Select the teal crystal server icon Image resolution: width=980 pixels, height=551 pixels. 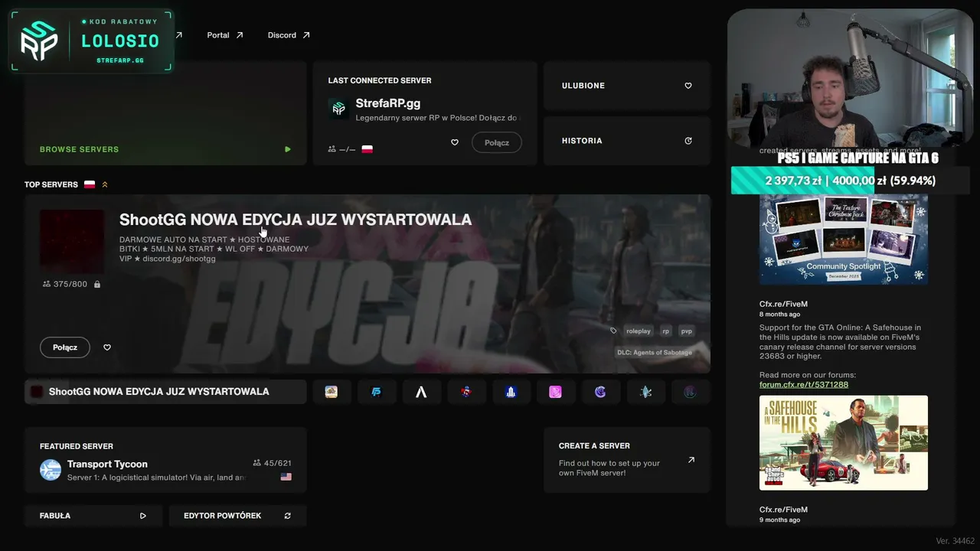coord(645,392)
